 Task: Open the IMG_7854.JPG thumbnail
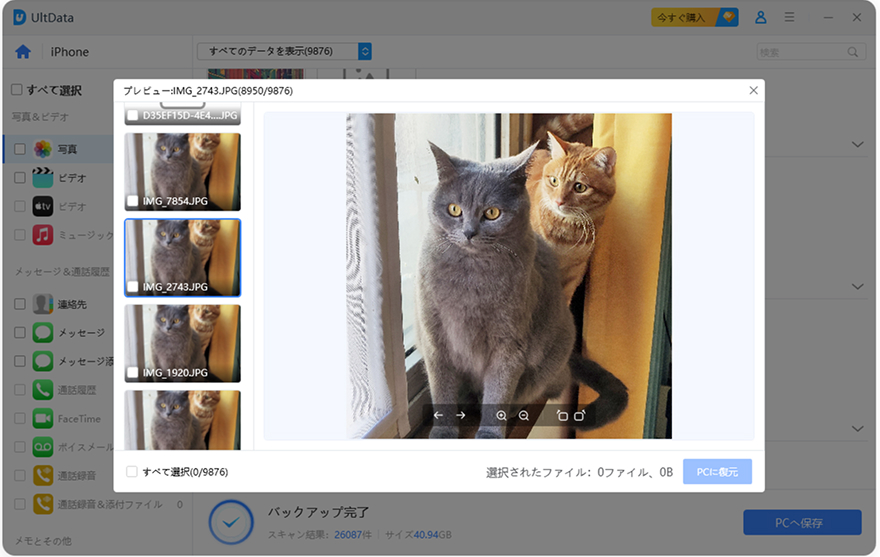pos(182,172)
